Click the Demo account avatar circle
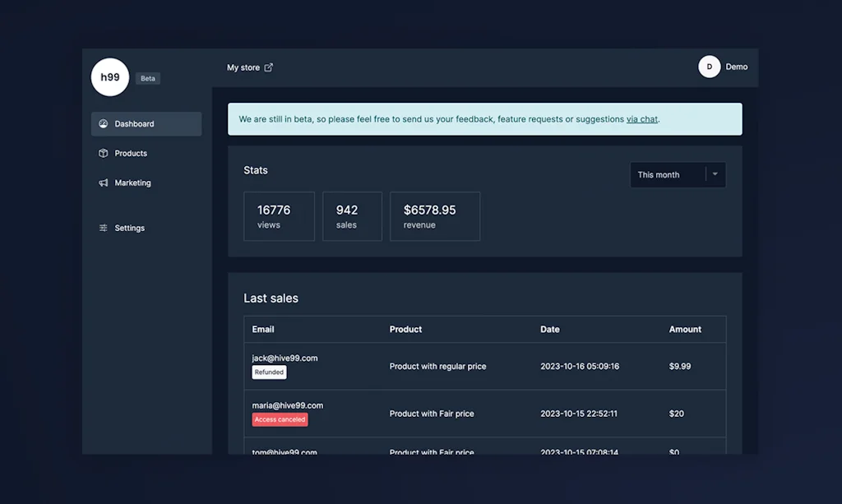842x504 pixels. point(708,66)
